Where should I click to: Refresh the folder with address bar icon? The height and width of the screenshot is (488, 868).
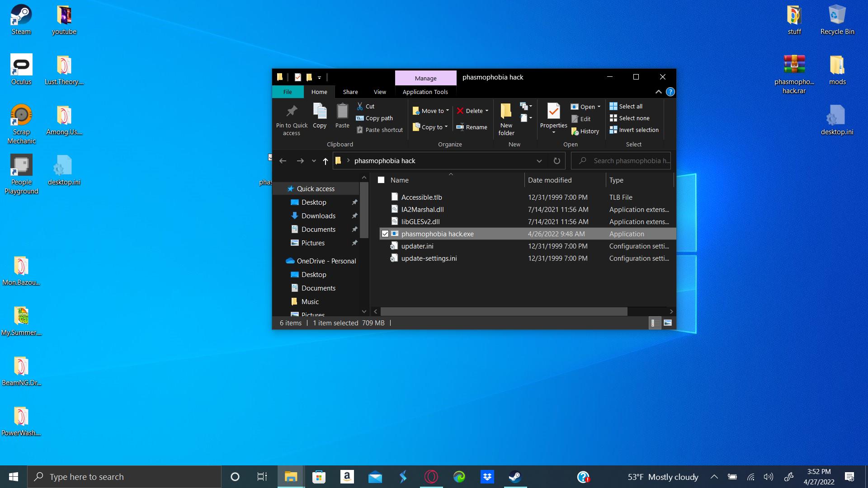[557, 161]
